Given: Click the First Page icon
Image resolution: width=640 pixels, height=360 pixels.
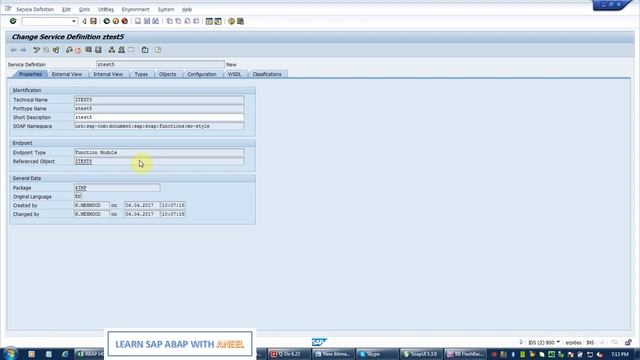Looking at the screenshot, I should (169, 21).
